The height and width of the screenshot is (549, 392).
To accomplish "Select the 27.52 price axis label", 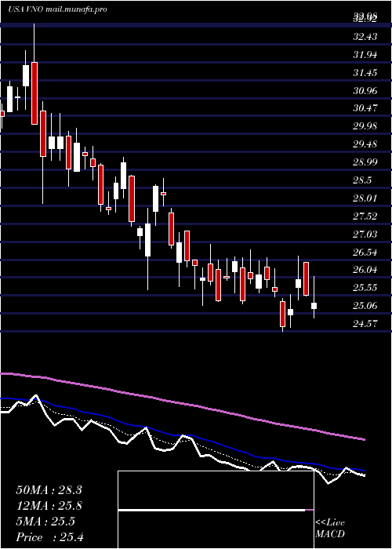I will pos(365,216).
